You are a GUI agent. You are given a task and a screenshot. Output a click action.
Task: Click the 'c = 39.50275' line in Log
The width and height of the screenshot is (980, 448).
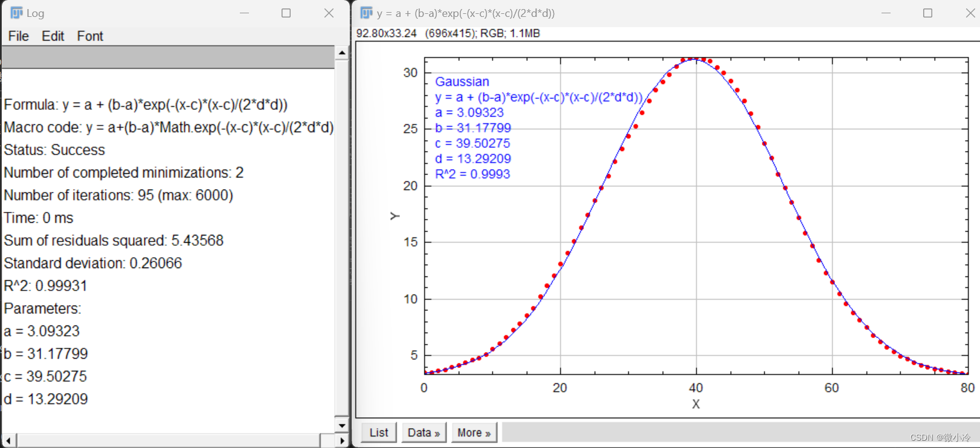pyautogui.click(x=45, y=376)
